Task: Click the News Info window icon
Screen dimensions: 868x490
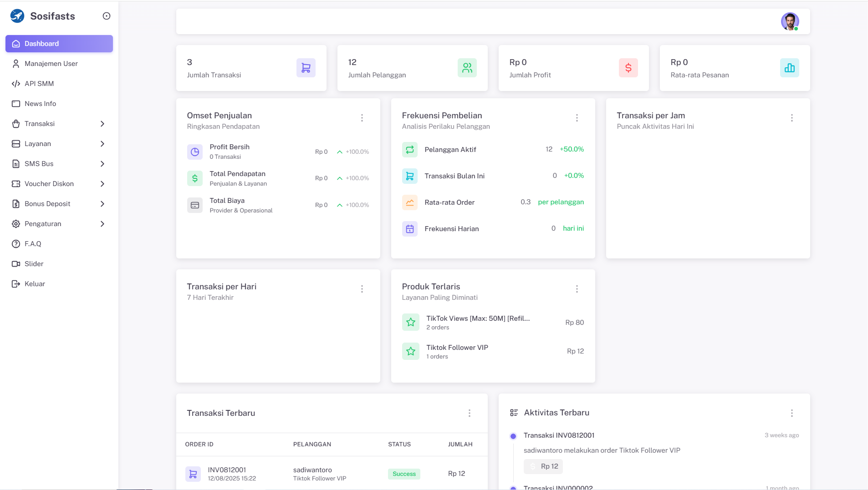Action: 16,104
